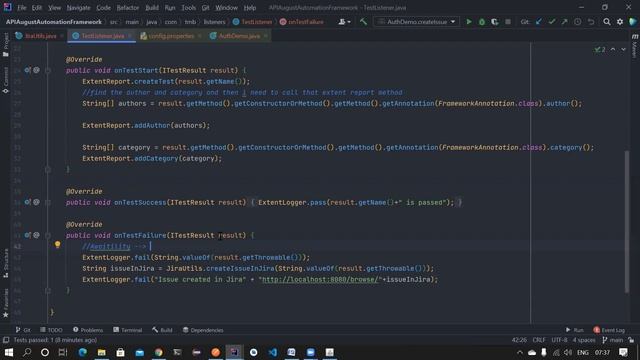Open Search Everywhere magnifier icon
The height and width of the screenshot is (360, 640).
pyautogui.click(x=607, y=22)
